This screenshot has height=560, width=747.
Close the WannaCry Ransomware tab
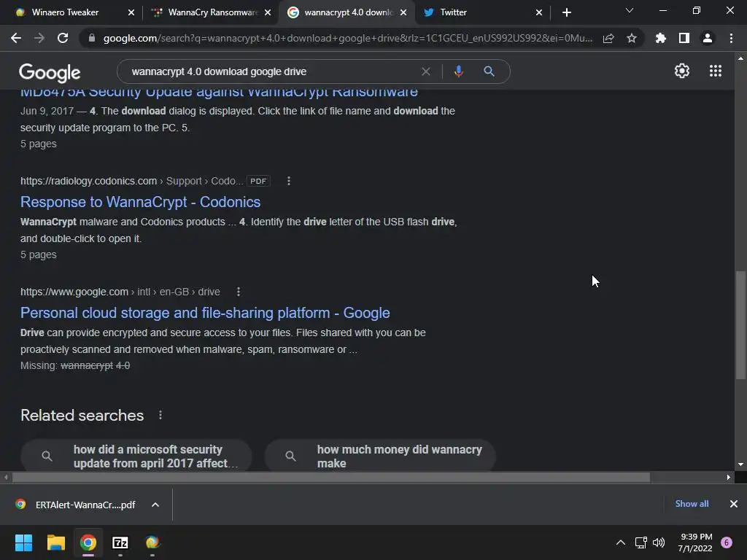pos(268,12)
